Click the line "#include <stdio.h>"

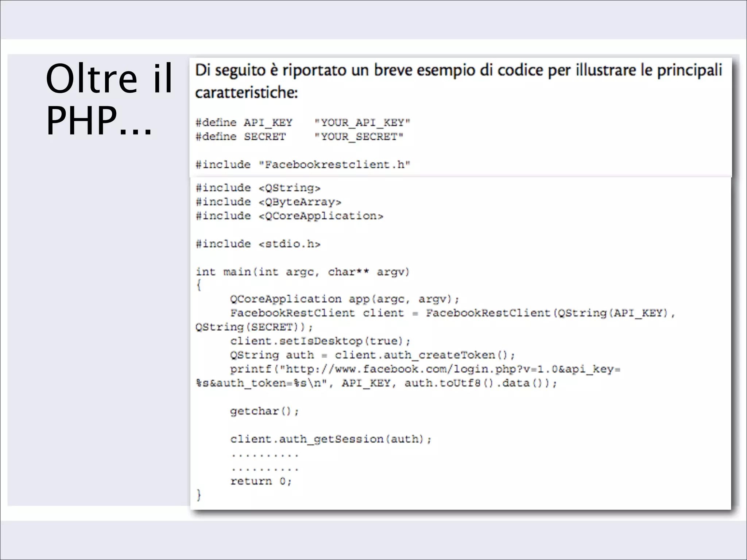258,244
